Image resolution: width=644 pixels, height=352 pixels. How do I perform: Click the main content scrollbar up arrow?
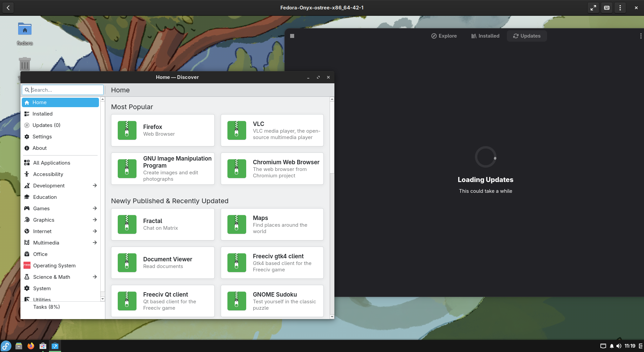pyautogui.click(x=332, y=99)
